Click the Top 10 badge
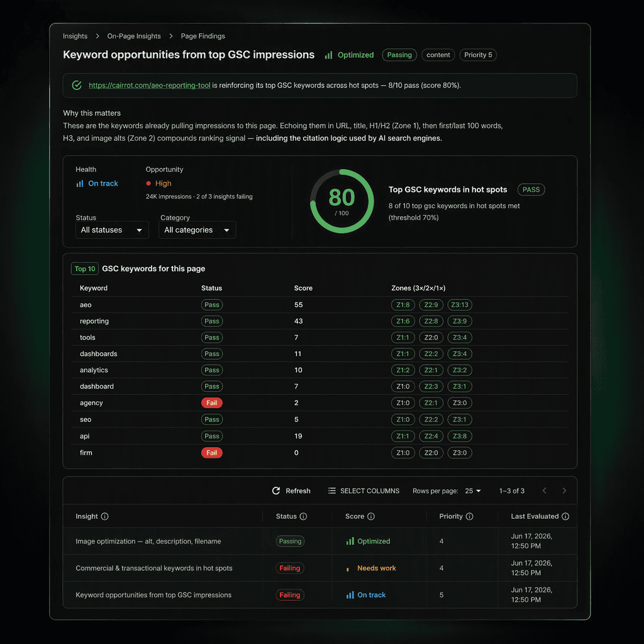 click(85, 269)
